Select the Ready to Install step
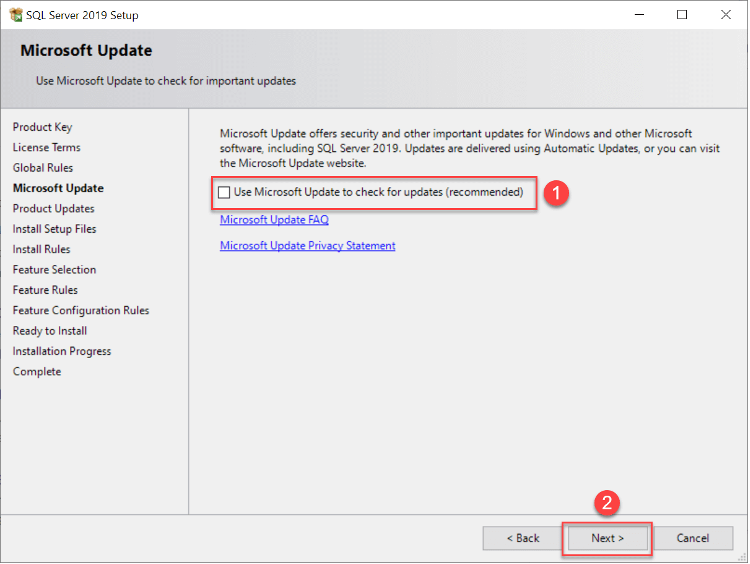Screen dimensions: 750x564 point(50,331)
